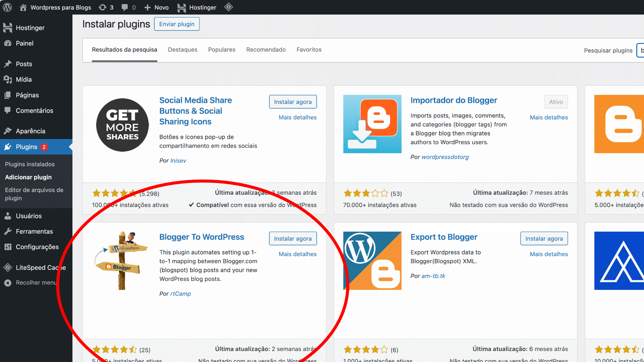Open the Páginas pages icon
The height and width of the screenshot is (362, 644).
click(x=8, y=95)
